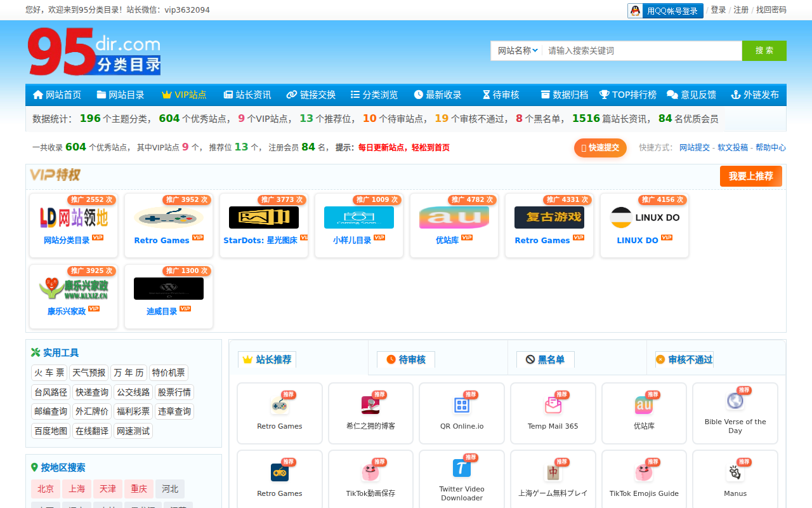Click the Twitter Video Downloader icon
This screenshot has height=508, width=812.
pos(462,468)
